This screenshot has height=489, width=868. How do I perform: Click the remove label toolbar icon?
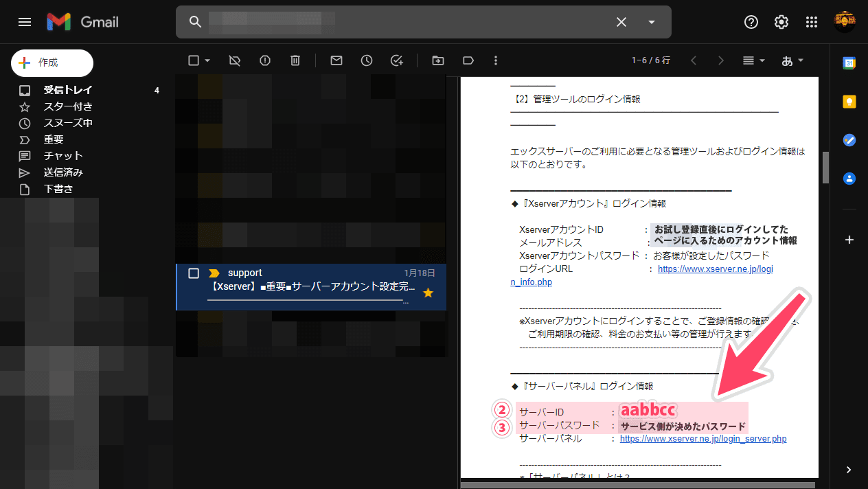pyautogui.click(x=235, y=60)
